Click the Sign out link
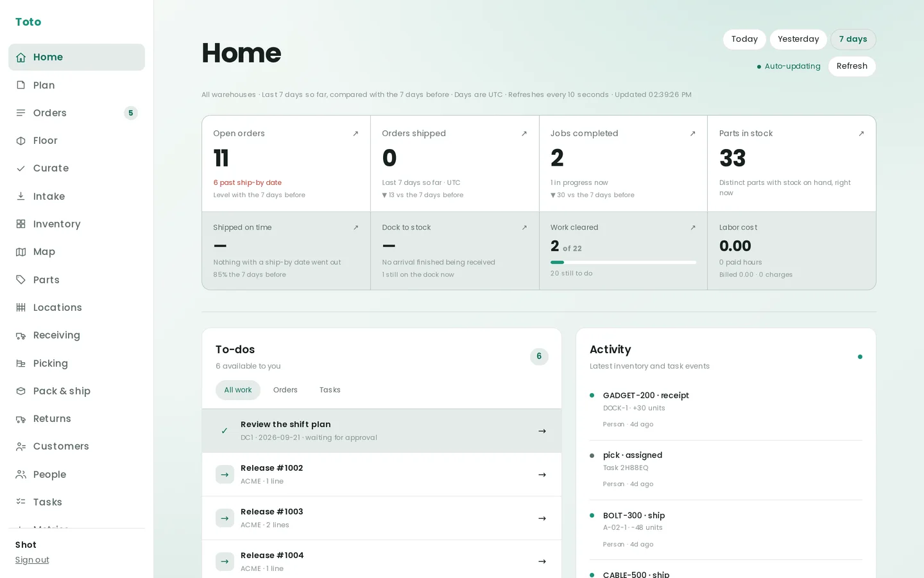The image size is (924, 578). tap(32, 560)
